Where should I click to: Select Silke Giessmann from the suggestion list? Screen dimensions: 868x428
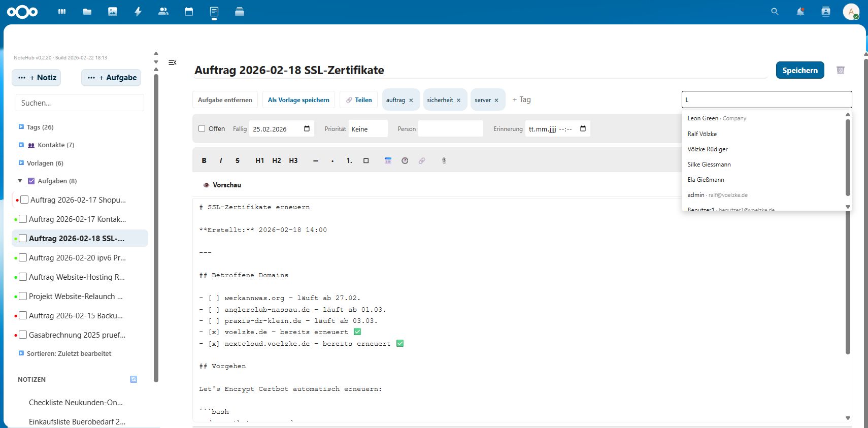point(709,164)
